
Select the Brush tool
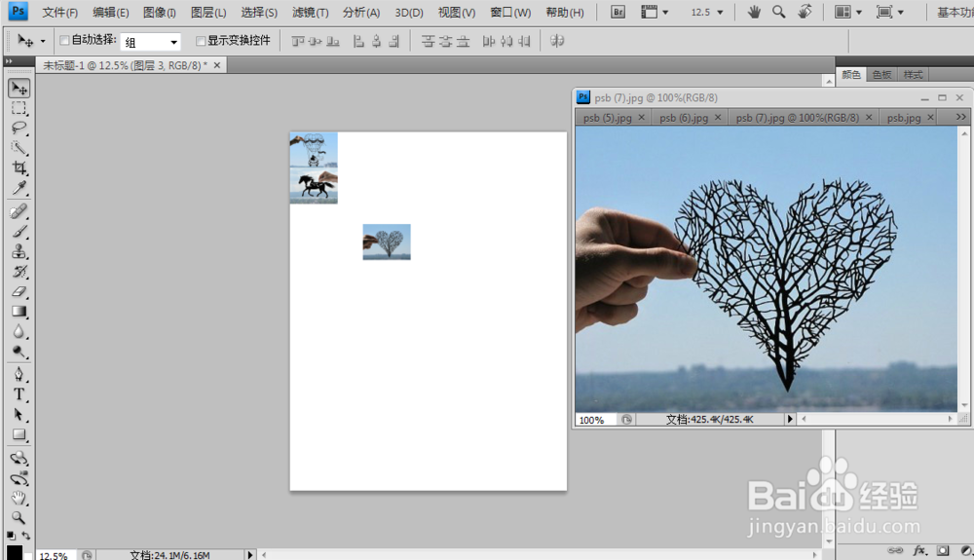click(19, 232)
